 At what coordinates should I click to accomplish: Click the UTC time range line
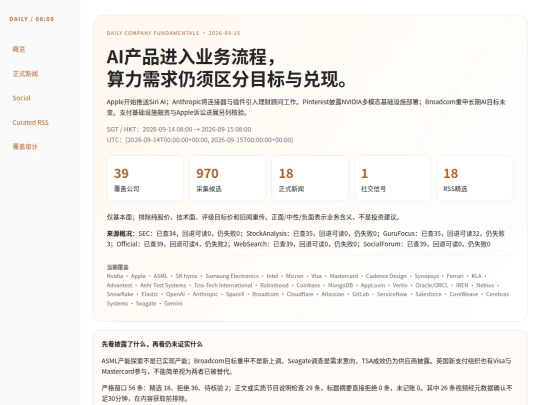click(200, 140)
